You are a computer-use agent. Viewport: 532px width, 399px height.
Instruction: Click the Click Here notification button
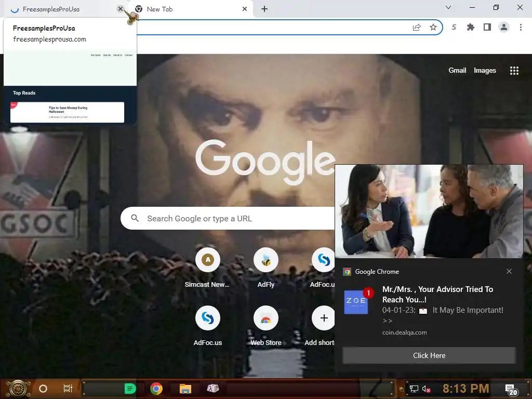(429, 355)
